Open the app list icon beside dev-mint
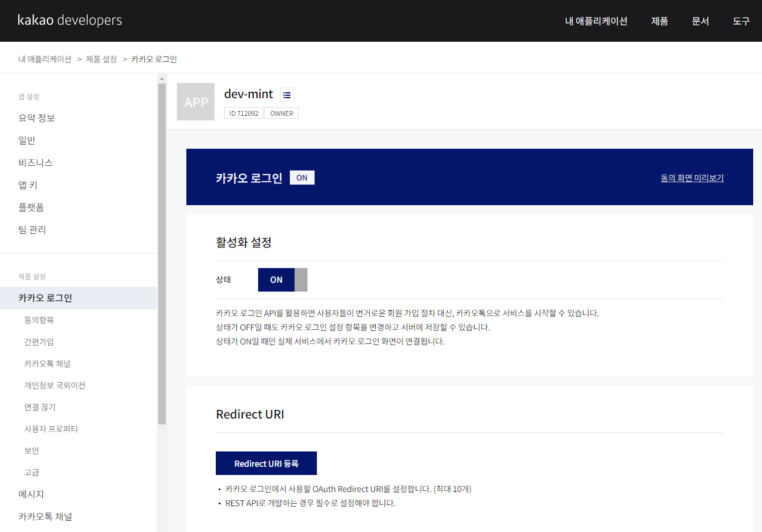762x532 pixels. [287, 95]
